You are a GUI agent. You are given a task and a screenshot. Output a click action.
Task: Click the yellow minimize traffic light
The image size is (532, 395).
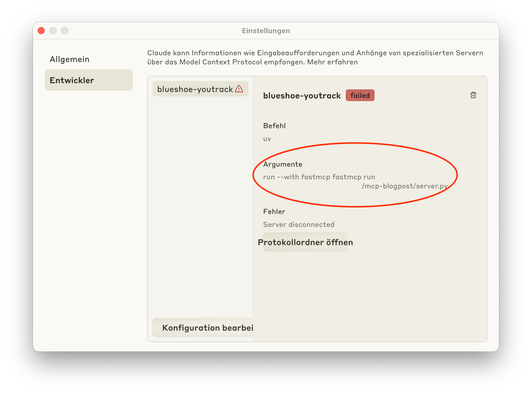tap(53, 30)
